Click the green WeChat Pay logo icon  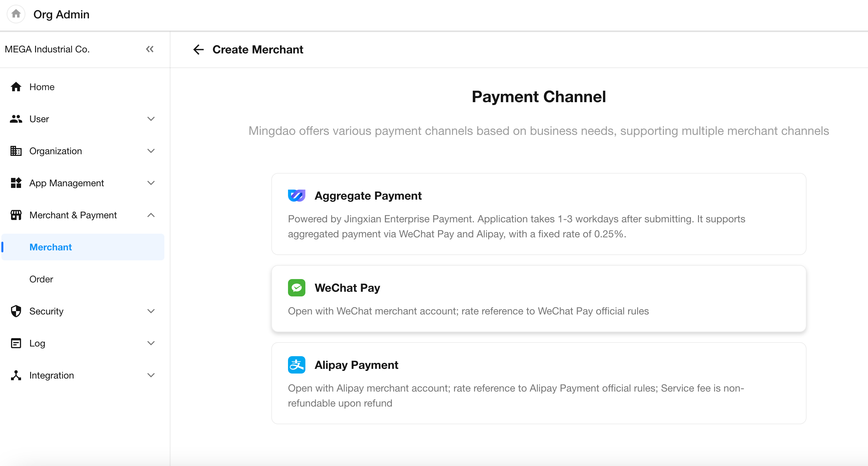tap(297, 287)
